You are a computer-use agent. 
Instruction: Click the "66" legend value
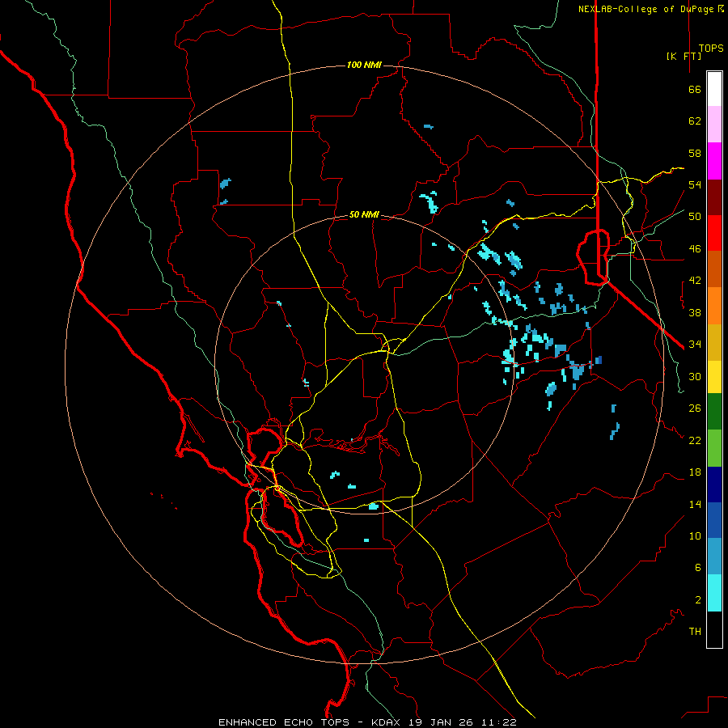pyautogui.click(x=695, y=90)
